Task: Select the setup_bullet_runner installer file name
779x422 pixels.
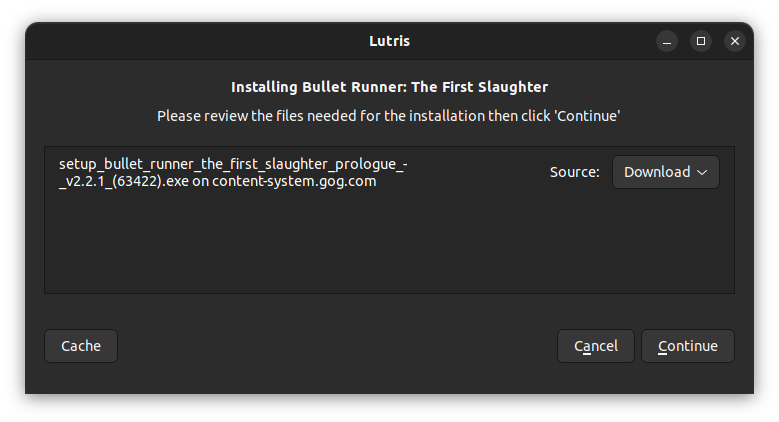Action: [230, 163]
